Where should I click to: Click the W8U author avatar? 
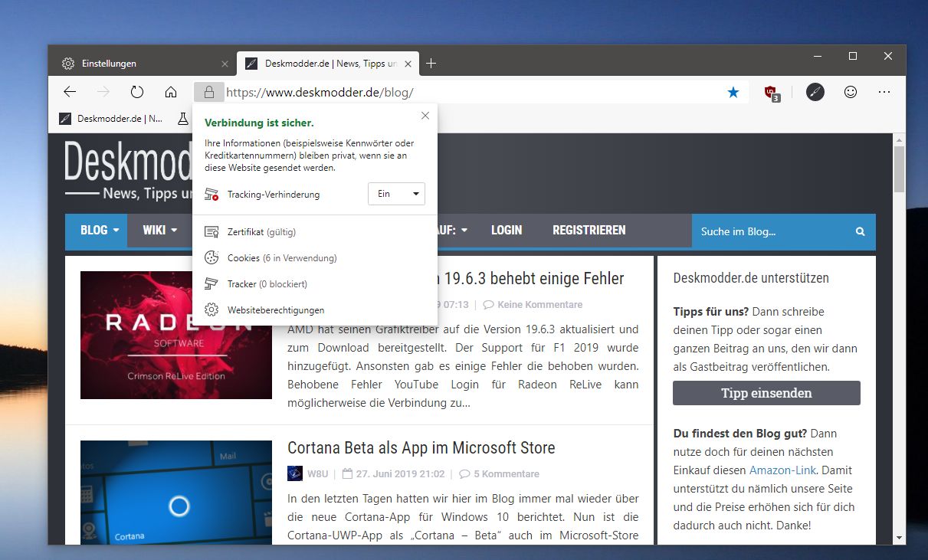point(295,473)
